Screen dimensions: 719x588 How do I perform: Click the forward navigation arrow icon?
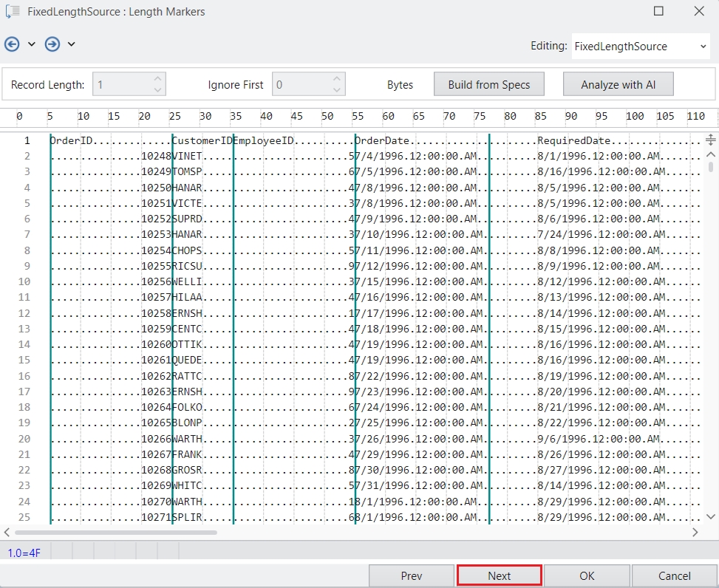click(52, 44)
